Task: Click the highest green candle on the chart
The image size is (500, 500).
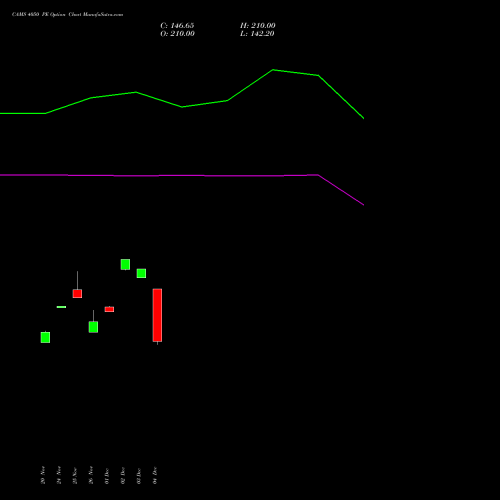Action: 125,265
